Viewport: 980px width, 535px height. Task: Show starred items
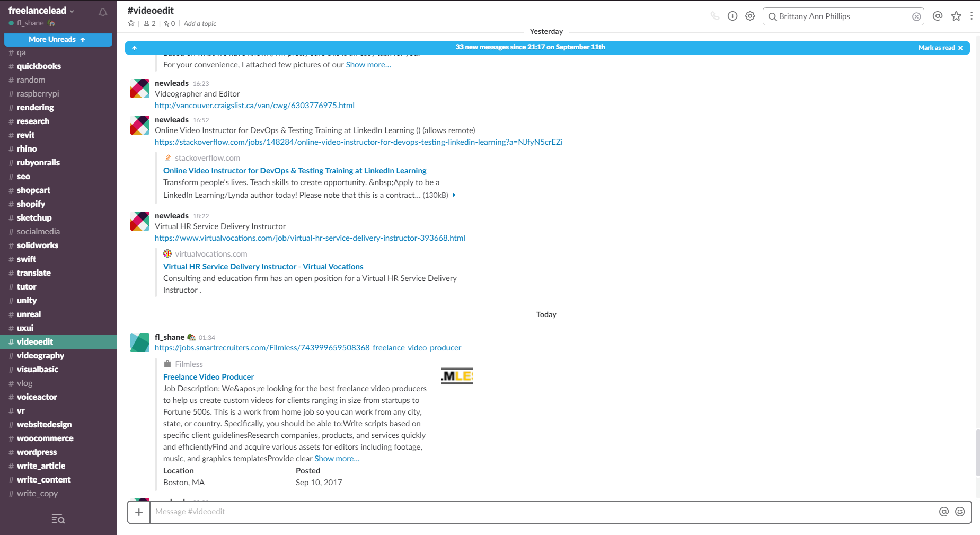pyautogui.click(x=956, y=16)
